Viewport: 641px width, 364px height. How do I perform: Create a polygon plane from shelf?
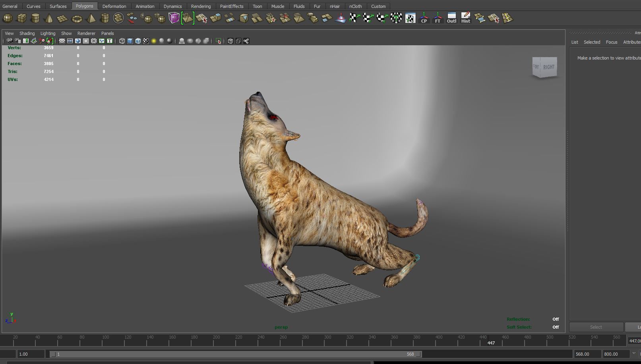click(62, 18)
